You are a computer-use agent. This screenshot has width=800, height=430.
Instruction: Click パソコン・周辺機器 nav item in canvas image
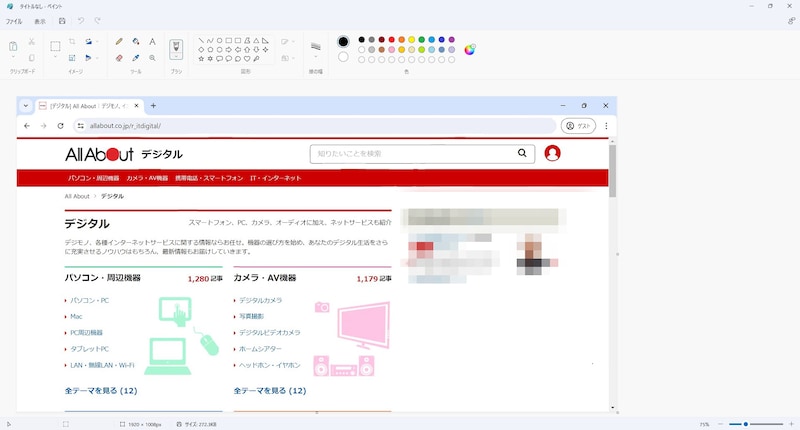[x=93, y=178]
